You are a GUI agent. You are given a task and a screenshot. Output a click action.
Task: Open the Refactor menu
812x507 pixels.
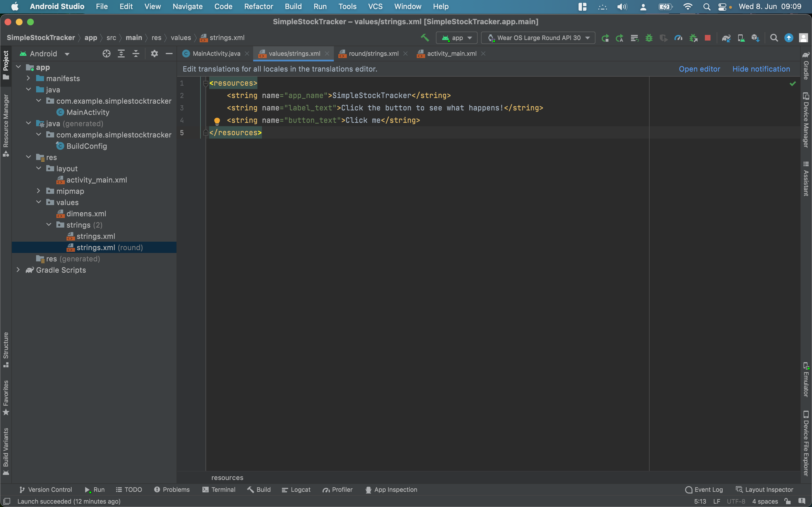click(x=258, y=6)
